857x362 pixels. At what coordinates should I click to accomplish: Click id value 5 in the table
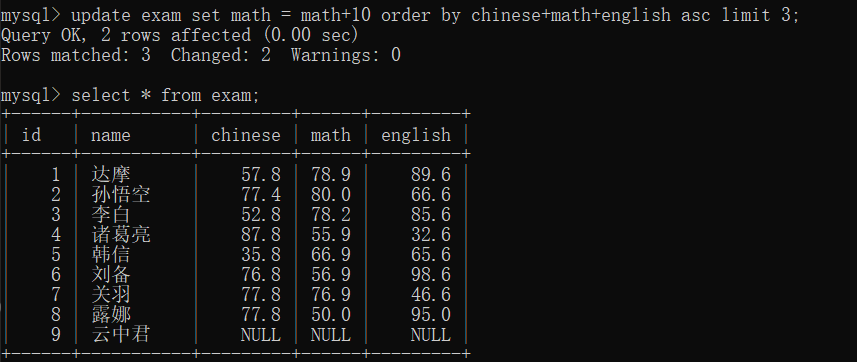pyautogui.click(x=56, y=255)
